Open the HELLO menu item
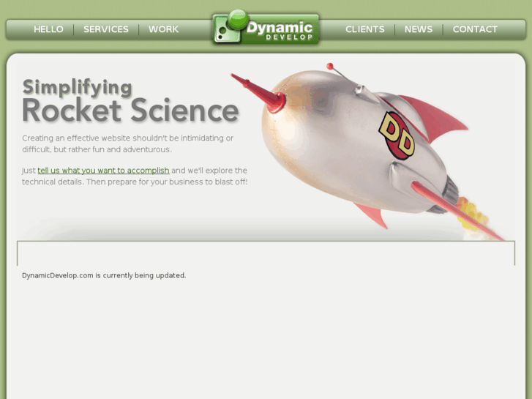 click(48, 29)
